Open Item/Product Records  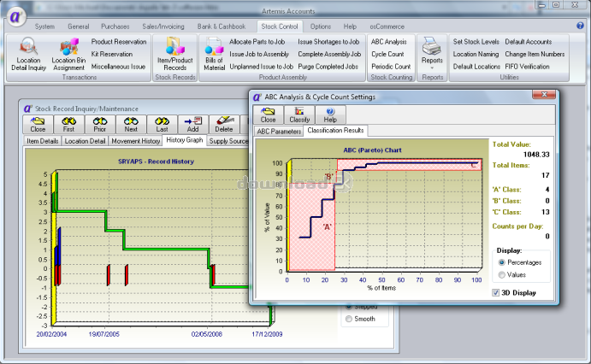(174, 54)
